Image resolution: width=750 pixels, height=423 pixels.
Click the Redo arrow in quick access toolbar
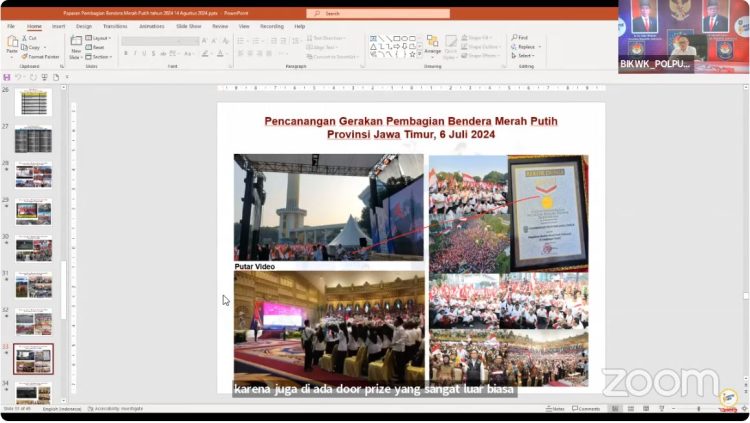33,77
